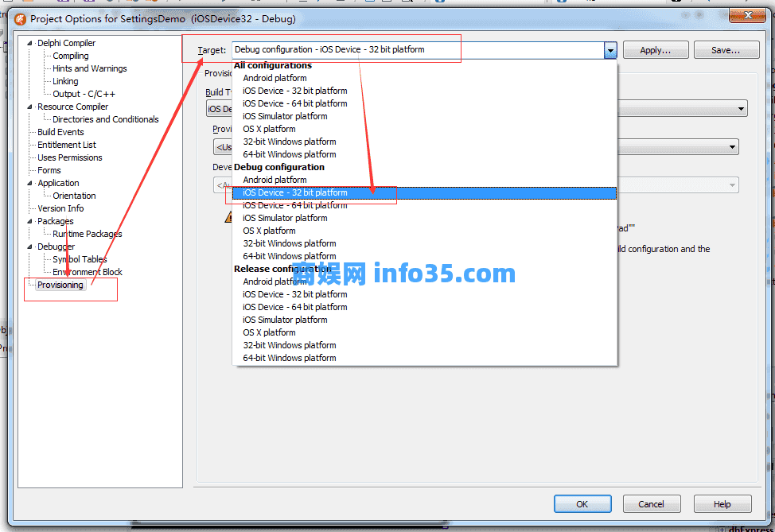Open Runtime Packages options
775x532 pixels.
87,234
